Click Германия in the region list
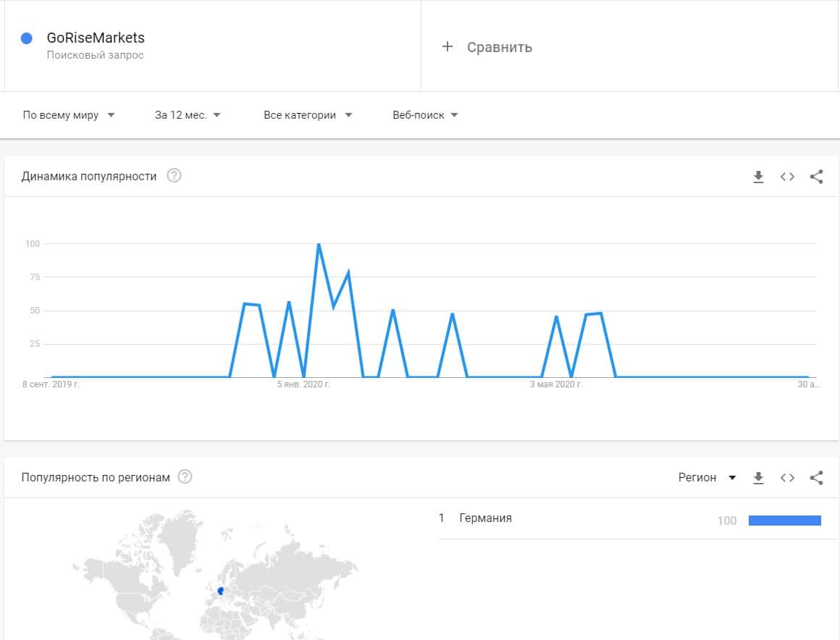This screenshot has width=840, height=640. click(x=485, y=518)
